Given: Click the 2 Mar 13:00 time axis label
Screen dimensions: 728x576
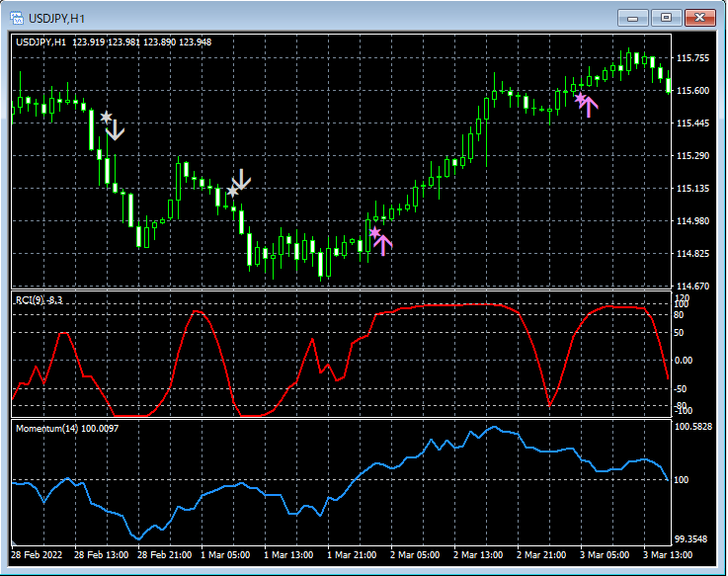Looking at the screenshot, I should pyautogui.click(x=478, y=555).
